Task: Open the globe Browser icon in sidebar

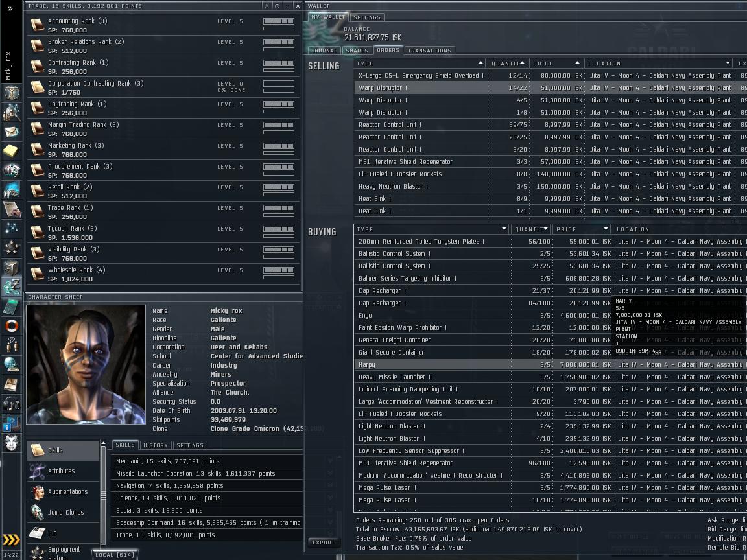Action: click(x=11, y=364)
